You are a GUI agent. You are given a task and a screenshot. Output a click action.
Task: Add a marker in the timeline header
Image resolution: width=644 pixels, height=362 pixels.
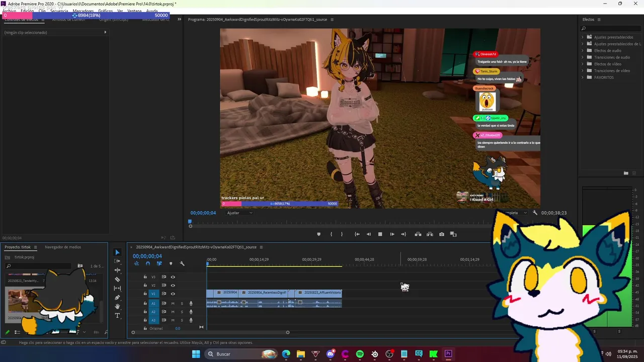(x=171, y=263)
